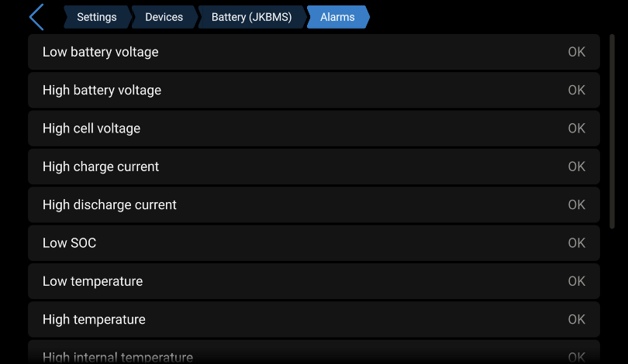Click the OK status for Low battery voltage

(577, 52)
